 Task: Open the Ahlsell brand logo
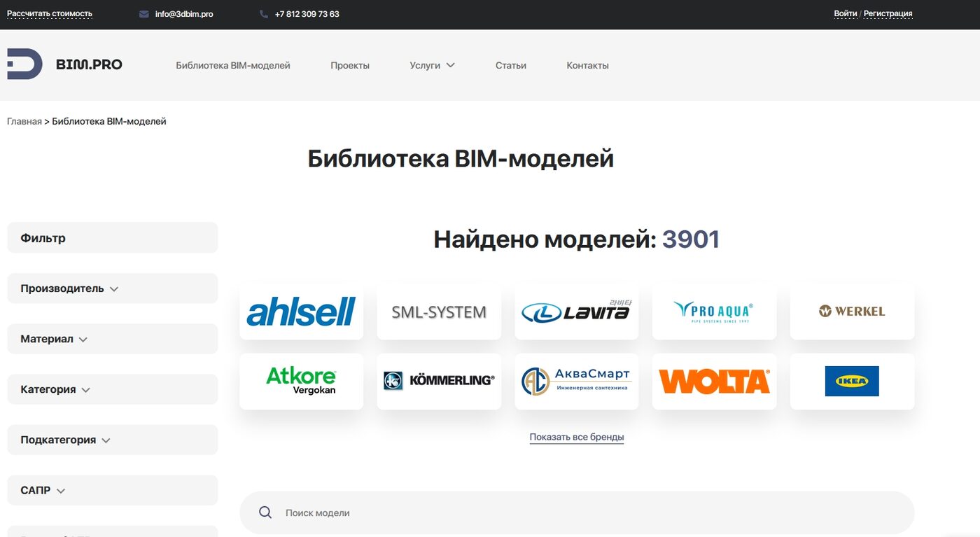tap(301, 312)
